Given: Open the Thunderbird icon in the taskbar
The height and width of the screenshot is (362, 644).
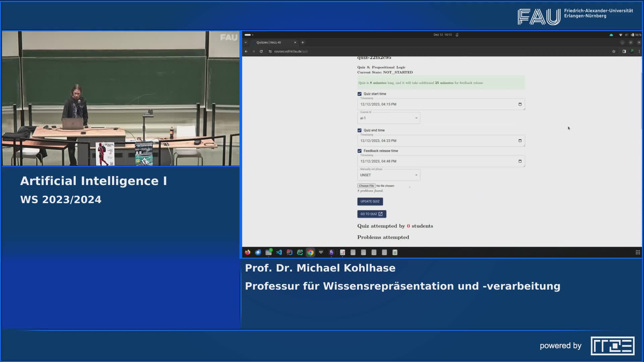Looking at the screenshot, I should [258, 252].
